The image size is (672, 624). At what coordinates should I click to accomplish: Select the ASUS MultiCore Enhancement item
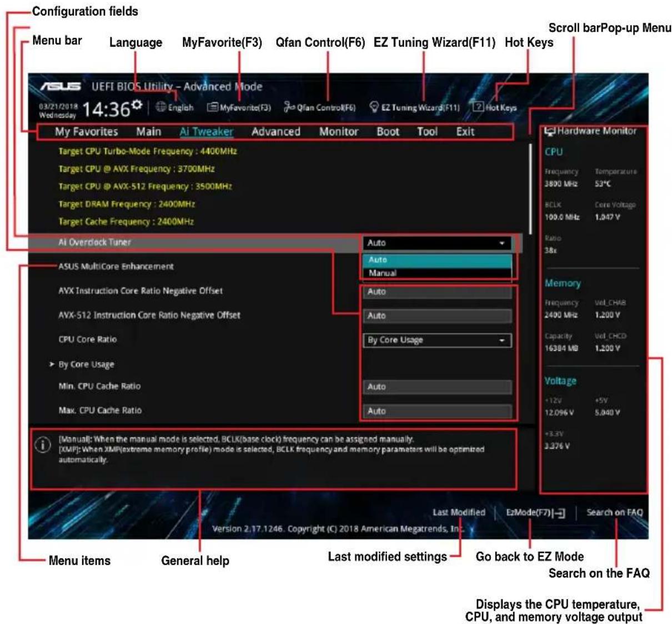(116, 267)
